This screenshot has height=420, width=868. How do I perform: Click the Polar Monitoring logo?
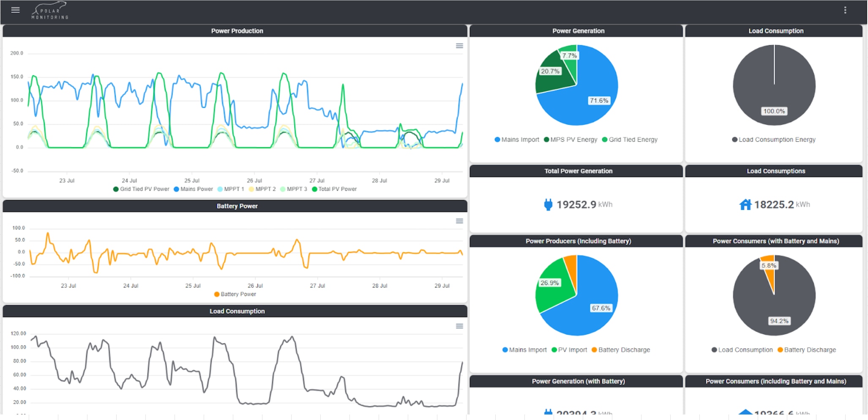50,11
